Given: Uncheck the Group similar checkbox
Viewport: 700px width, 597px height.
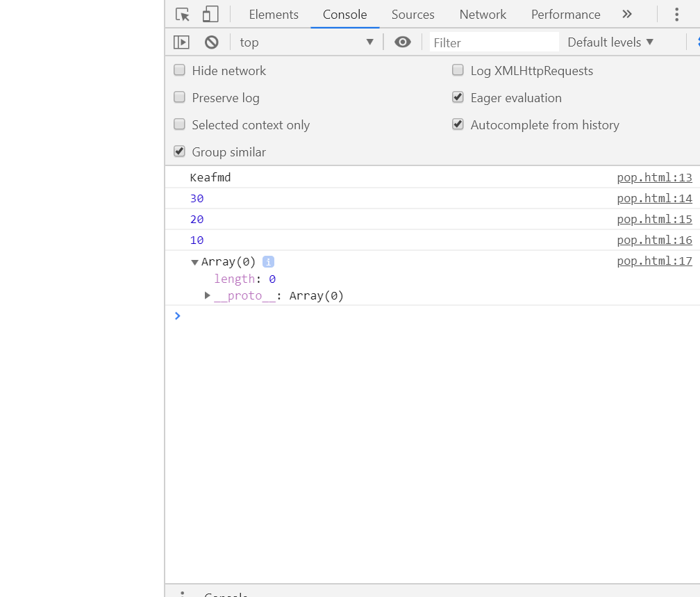Looking at the screenshot, I should coord(179,152).
